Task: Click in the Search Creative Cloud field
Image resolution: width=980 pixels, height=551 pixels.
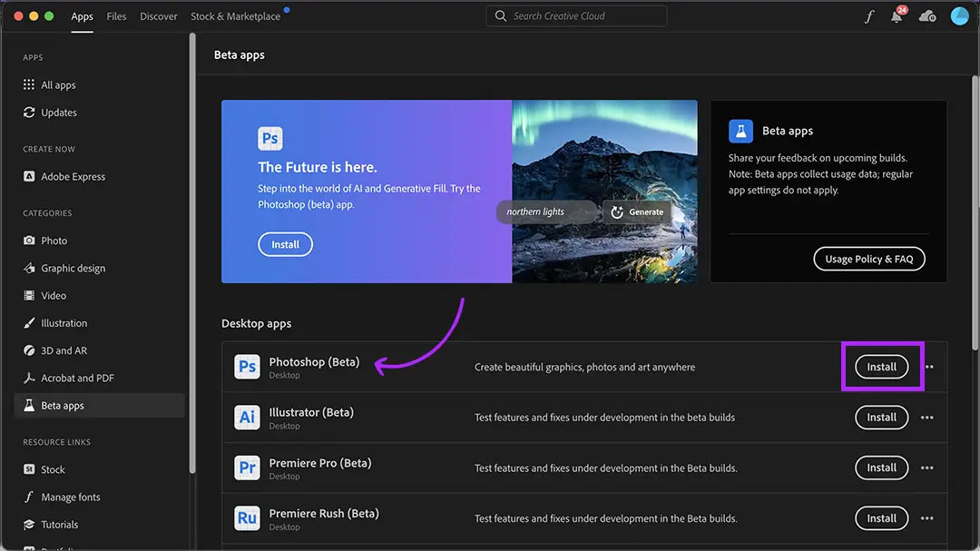Action: coord(576,15)
